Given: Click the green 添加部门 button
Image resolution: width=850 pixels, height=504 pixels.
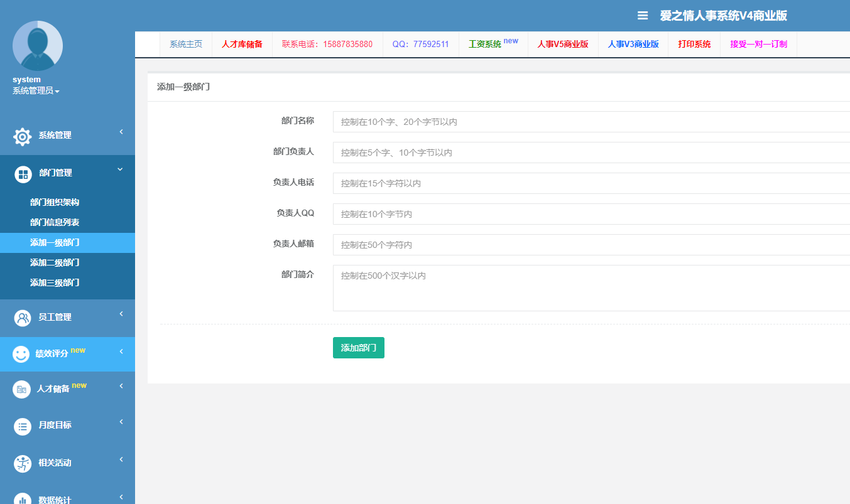Looking at the screenshot, I should coord(358,348).
